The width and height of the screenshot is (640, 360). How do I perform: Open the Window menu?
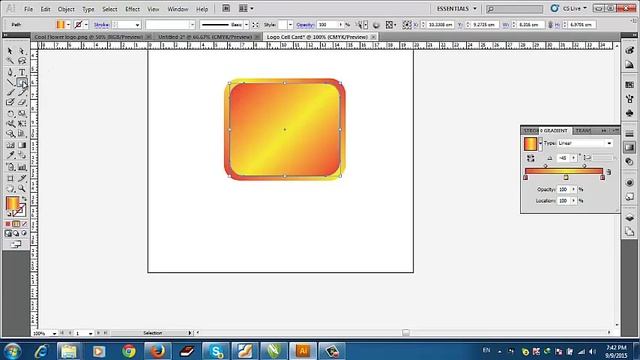point(178,9)
